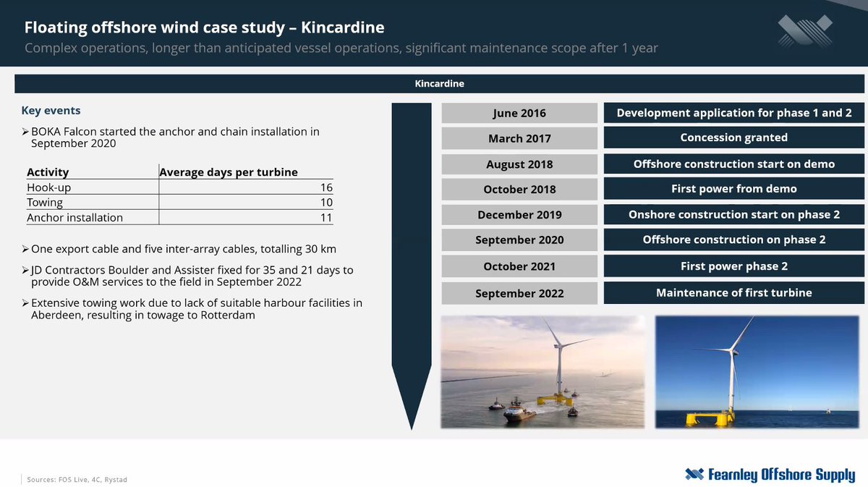The width and height of the screenshot is (868, 487).
Task: Click 'Offshore construction on phase 2' box
Action: (x=733, y=240)
